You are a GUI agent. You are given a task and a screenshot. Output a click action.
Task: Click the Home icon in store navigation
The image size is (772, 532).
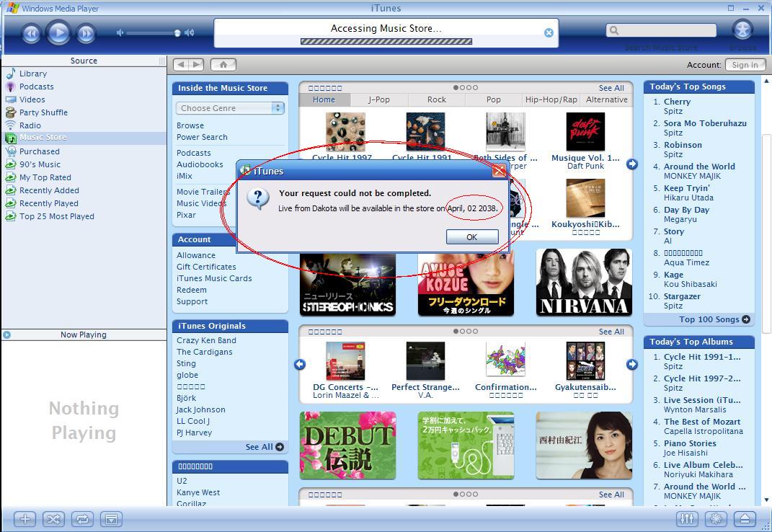[223, 65]
